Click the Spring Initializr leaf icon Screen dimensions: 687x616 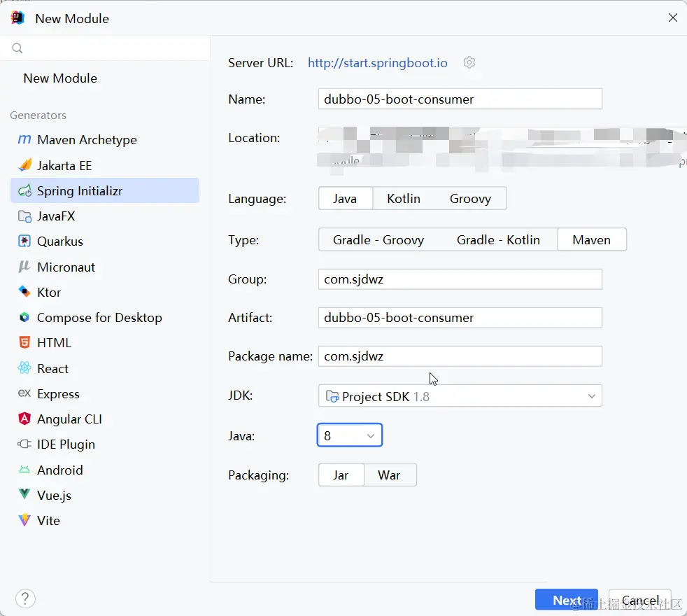(x=24, y=190)
